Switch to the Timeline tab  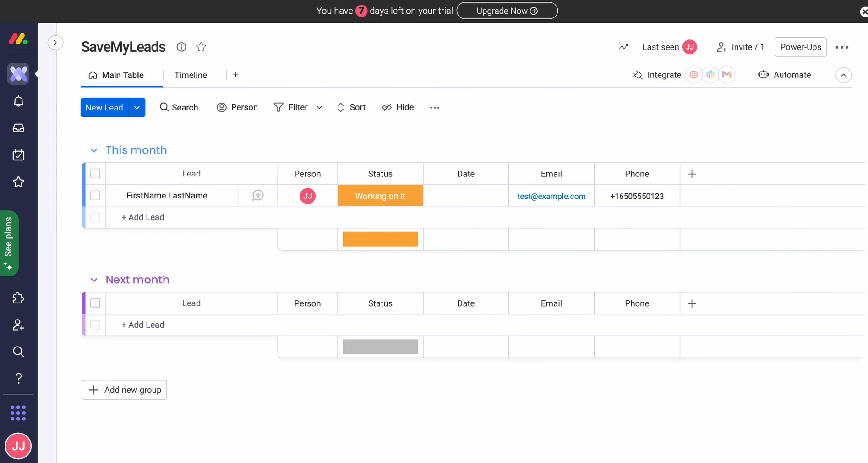coord(191,75)
